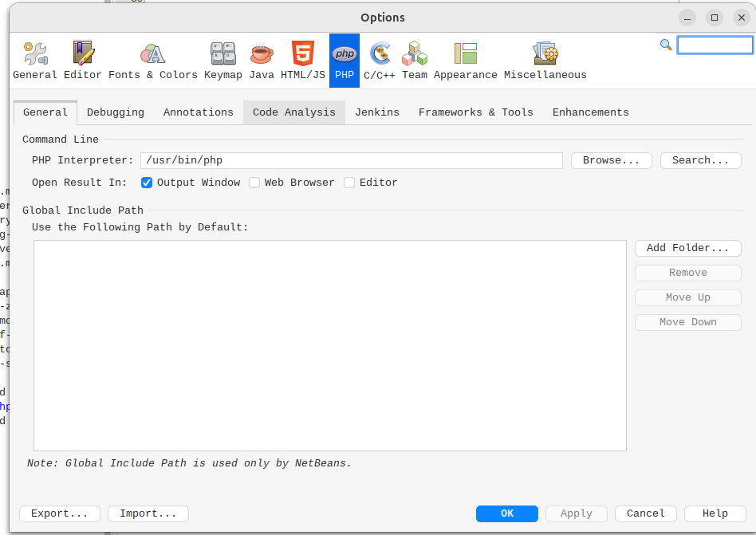Open the Appearance options category
Viewport: 756px width, 535px height.
pyautogui.click(x=465, y=61)
